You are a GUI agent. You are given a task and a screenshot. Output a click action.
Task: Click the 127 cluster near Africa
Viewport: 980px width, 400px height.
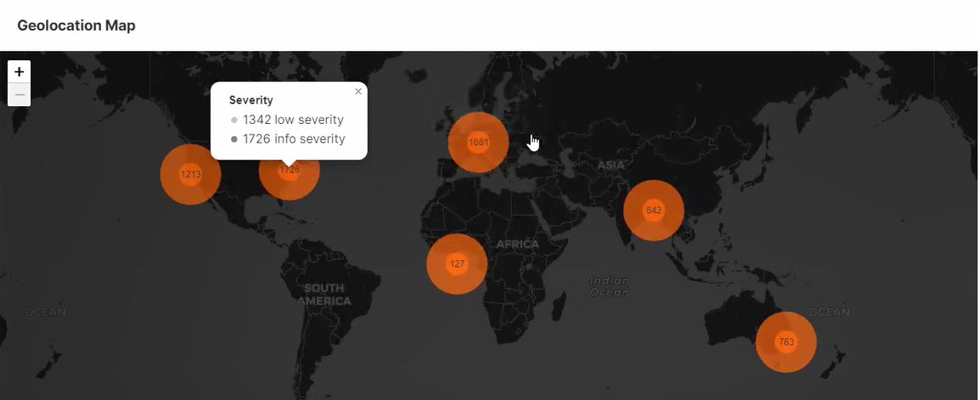(457, 264)
